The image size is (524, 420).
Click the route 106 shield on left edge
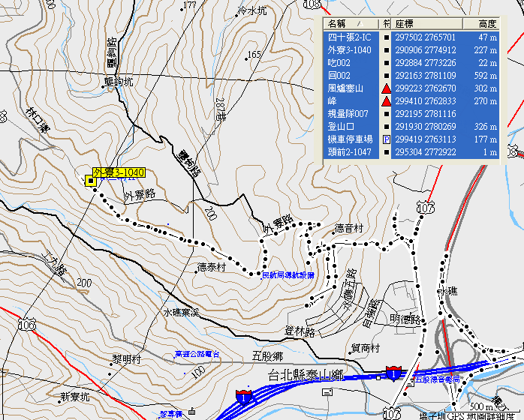27,325
